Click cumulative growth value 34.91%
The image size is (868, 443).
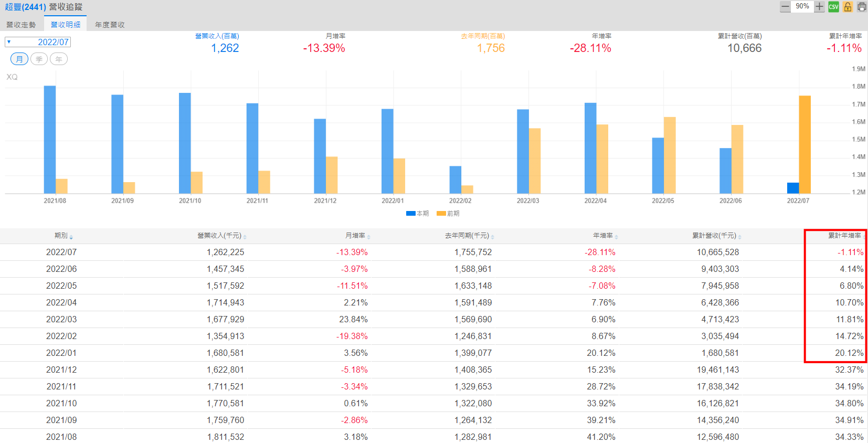click(x=849, y=420)
